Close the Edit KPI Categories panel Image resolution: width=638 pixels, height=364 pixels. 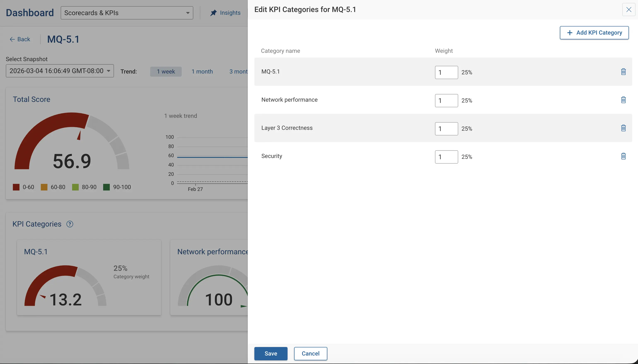click(628, 10)
